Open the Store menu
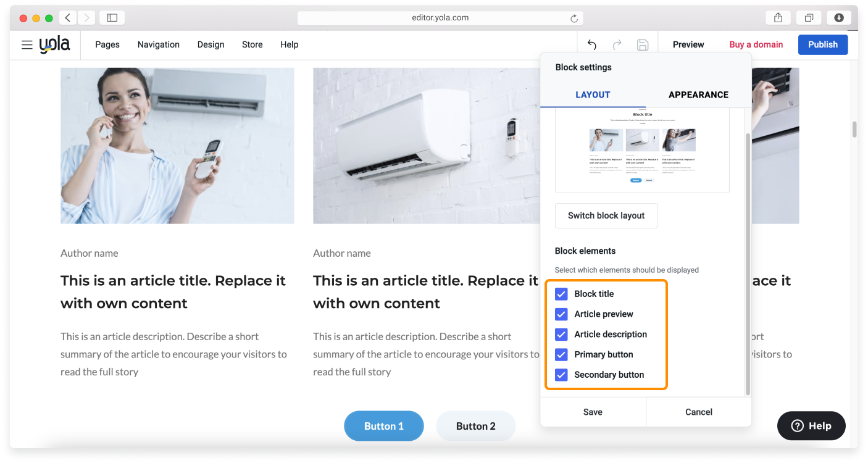This screenshot has height=463, width=868. (x=252, y=44)
